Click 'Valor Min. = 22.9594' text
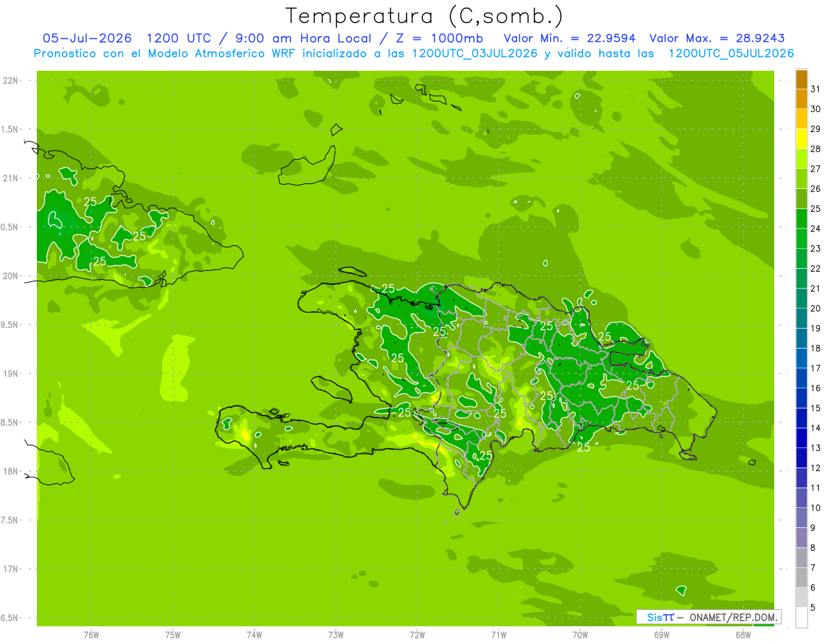The image size is (834, 644). point(570,38)
